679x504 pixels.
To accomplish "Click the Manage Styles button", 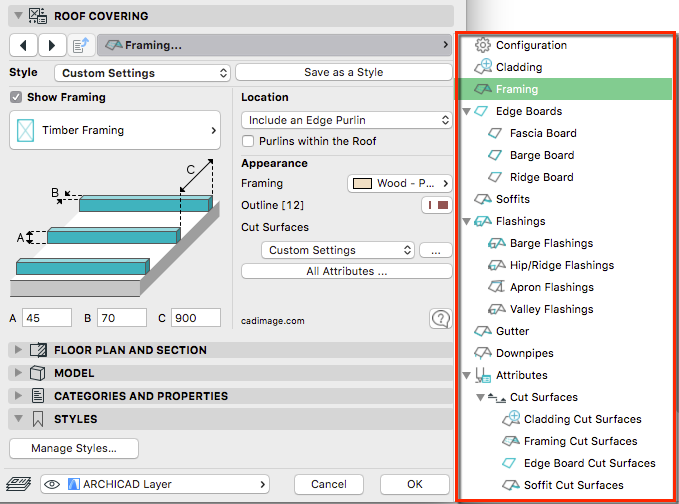I will pos(74,448).
